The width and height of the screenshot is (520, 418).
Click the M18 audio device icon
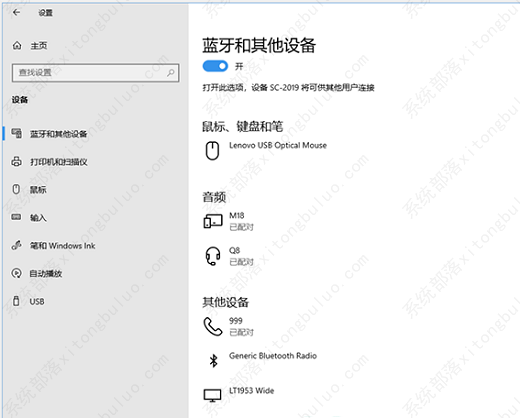pos(213,221)
